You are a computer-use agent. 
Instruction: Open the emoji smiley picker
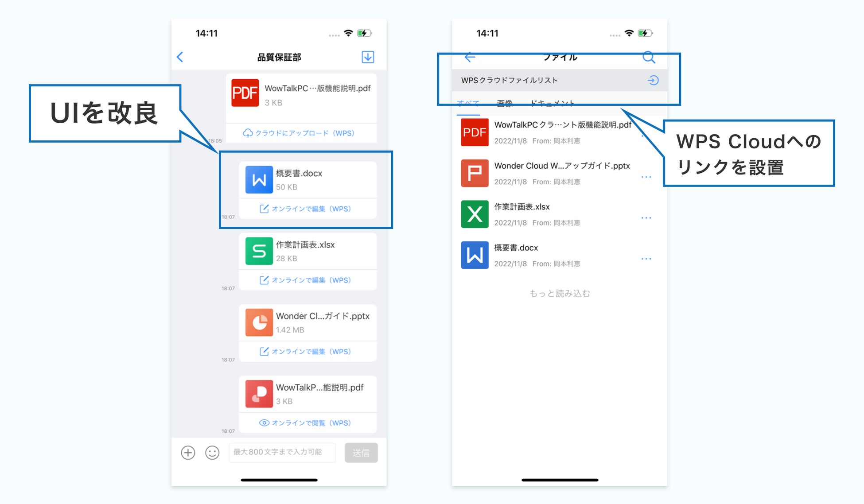[212, 453]
